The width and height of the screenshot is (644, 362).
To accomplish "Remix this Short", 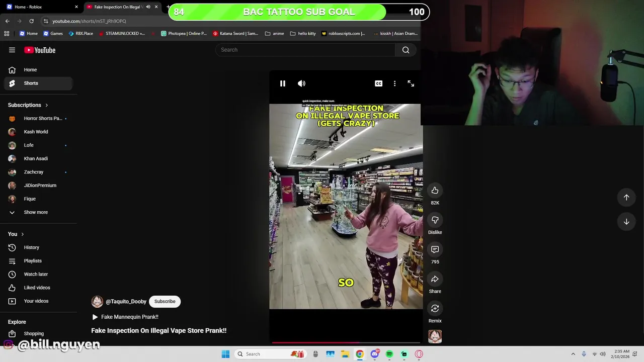I will (x=435, y=308).
